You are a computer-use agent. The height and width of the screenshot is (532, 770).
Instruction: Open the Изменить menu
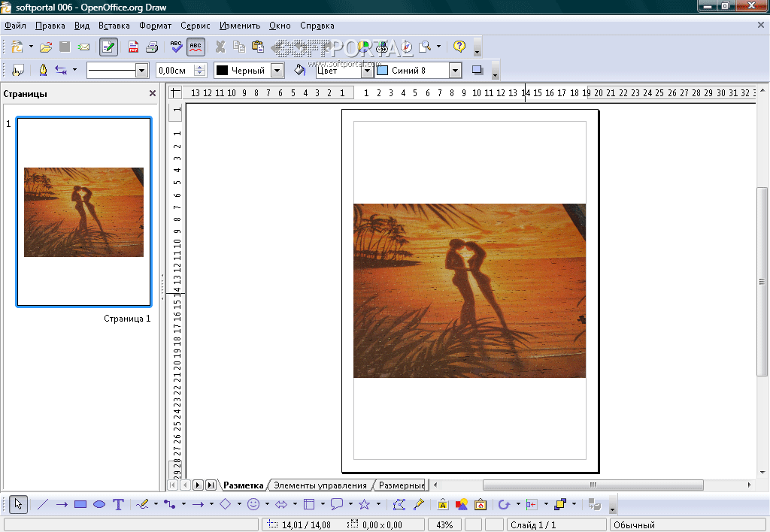pos(240,26)
